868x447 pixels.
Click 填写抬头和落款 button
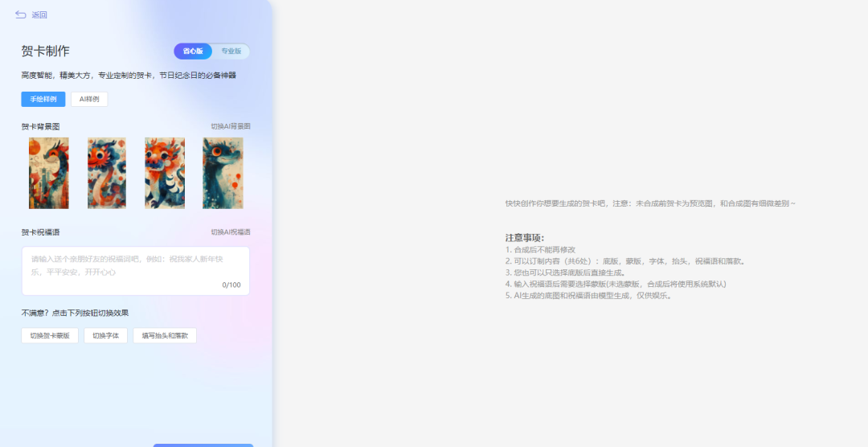coord(165,336)
